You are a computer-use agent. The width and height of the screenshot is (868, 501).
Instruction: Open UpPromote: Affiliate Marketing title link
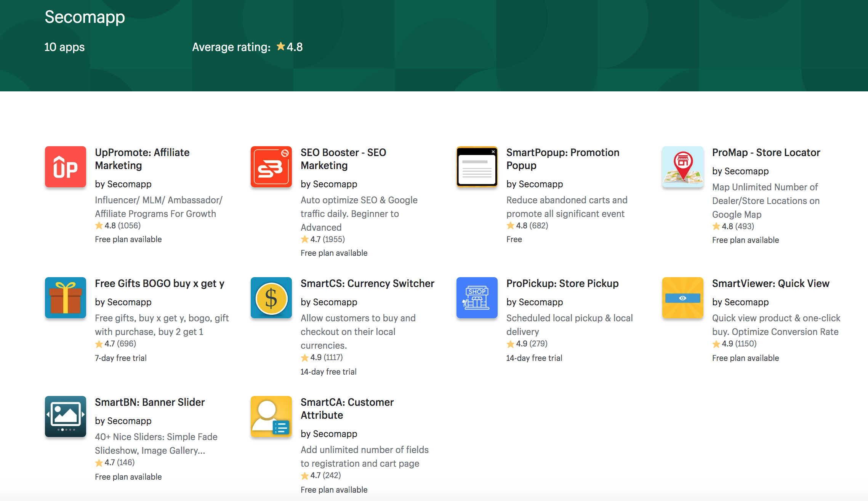pos(142,159)
